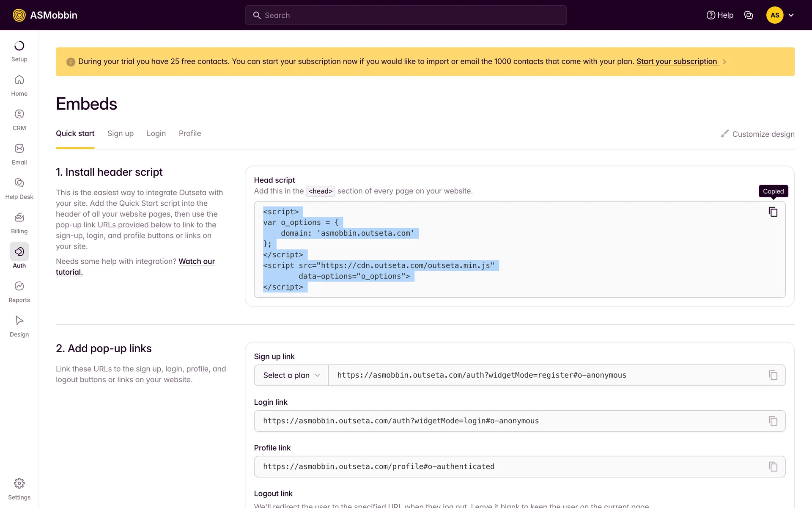The height and width of the screenshot is (508, 812).
Task: Copy the Sign up link URL
Action: click(773, 375)
